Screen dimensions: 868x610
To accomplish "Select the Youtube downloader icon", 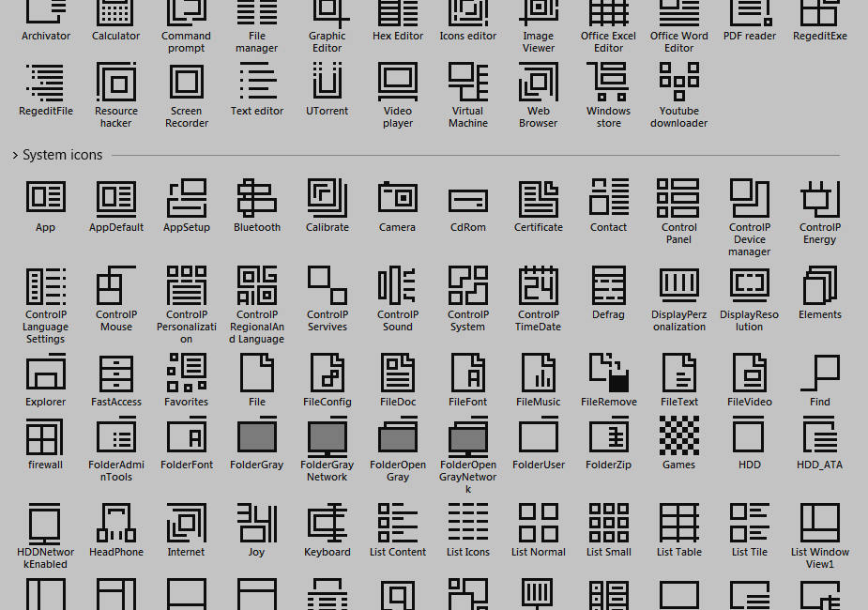I will [x=678, y=82].
